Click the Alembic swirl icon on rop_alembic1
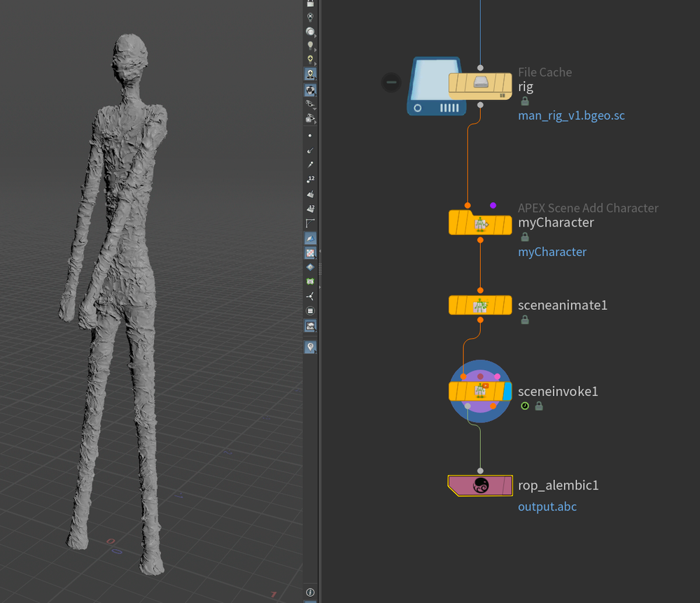The width and height of the screenshot is (700, 603). click(480, 485)
